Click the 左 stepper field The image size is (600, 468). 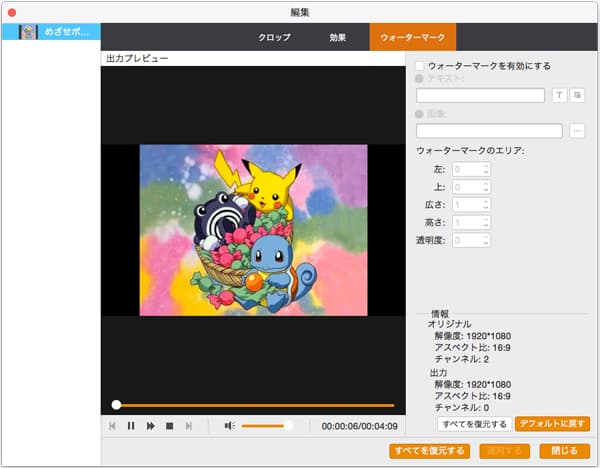pos(471,169)
